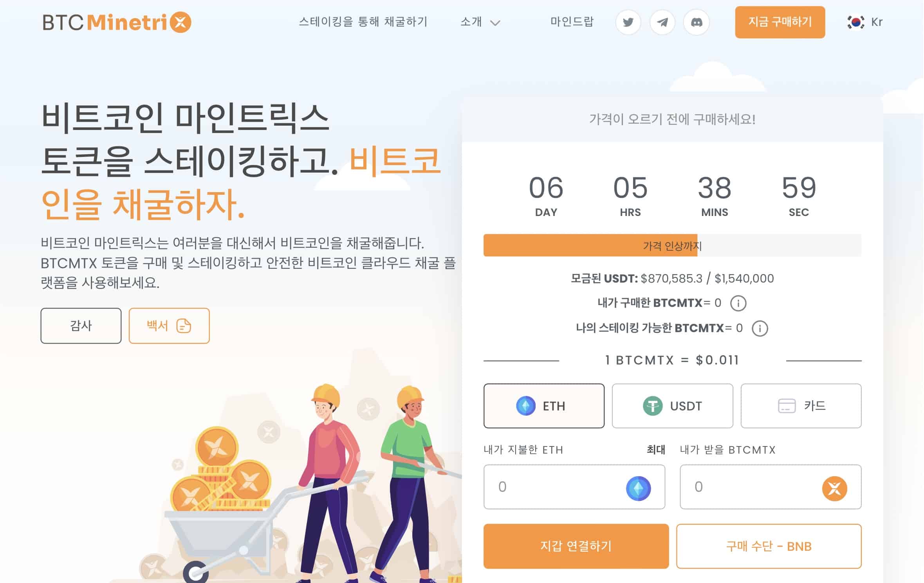Screen dimensions: 924x583
Task: Click the Ethereum icon in ETH input
Action: pyautogui.click(x=638, y=488)
